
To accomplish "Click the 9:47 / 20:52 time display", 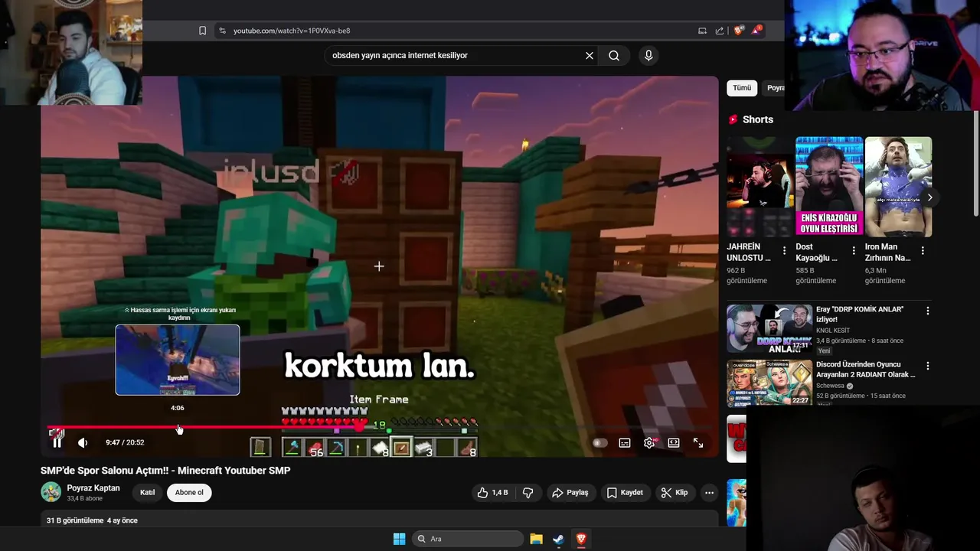I will [125, 442].
